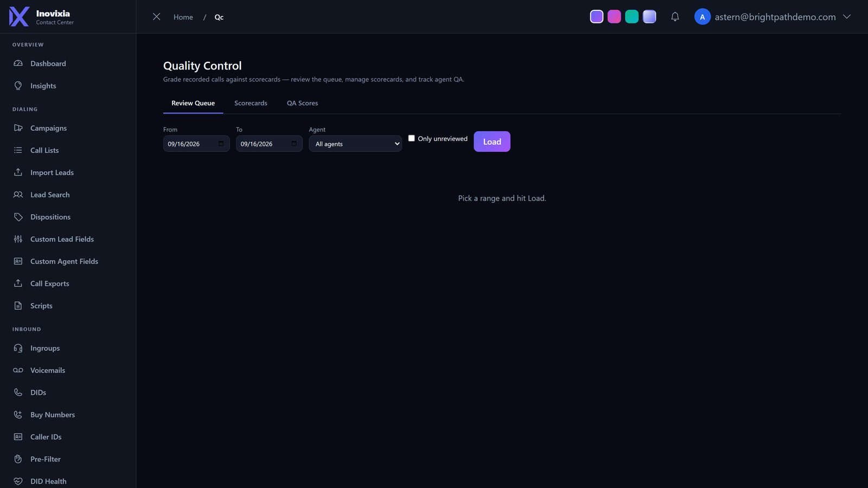This screenshot has width=868, height=488.
Task: Click the Custom Agent Fields card icon
Action: 18,261
